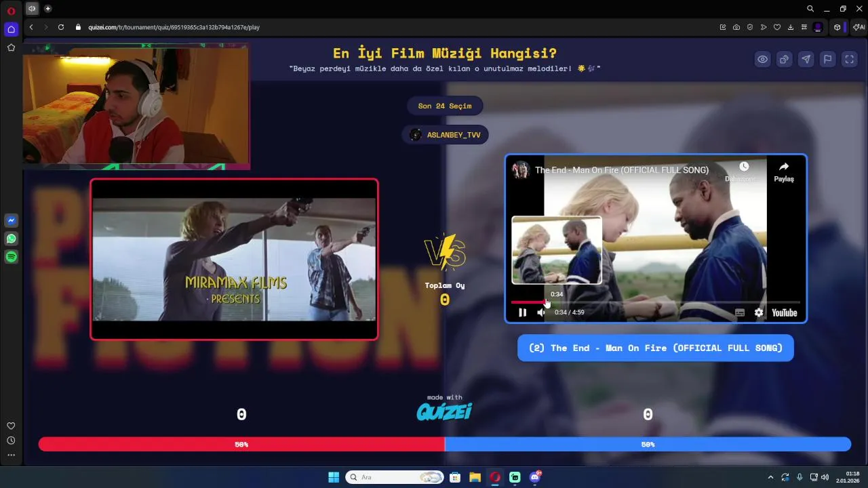Vote for '(2) The End - Man On Fire'
868x488 pixels.
pos(655,348)
